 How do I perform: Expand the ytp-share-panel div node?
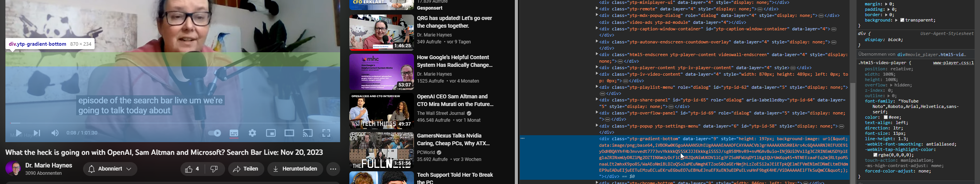597,100
